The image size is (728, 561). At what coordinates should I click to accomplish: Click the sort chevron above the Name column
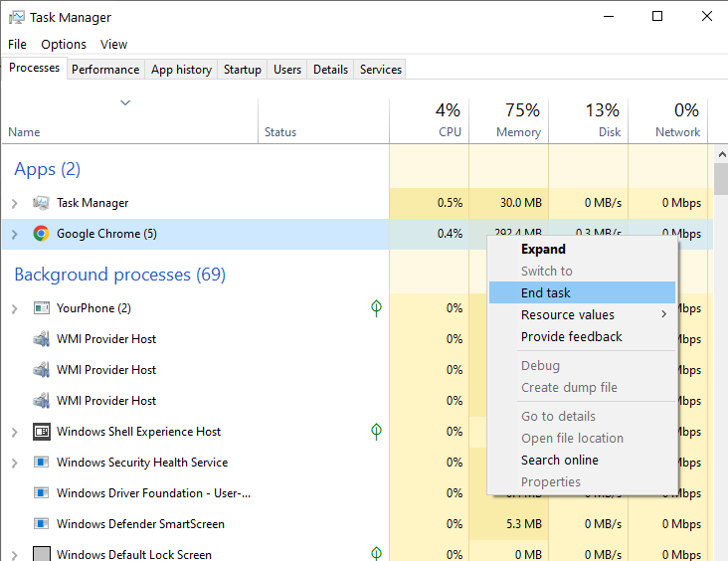(125, 102)
